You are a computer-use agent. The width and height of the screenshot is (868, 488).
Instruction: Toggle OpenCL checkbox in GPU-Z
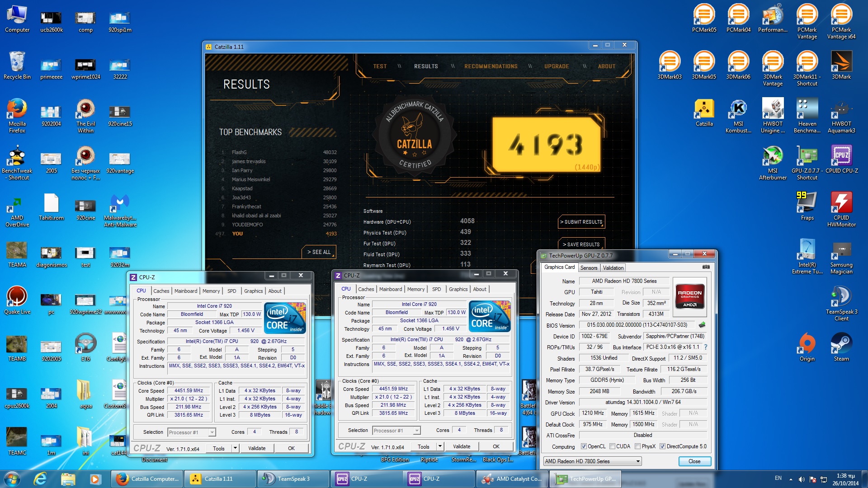584,446
